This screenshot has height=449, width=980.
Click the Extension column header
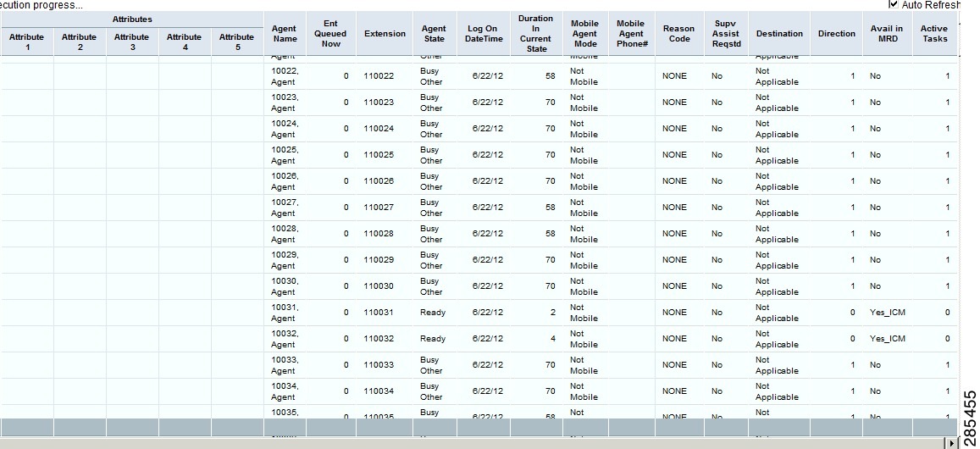[385, 34]
